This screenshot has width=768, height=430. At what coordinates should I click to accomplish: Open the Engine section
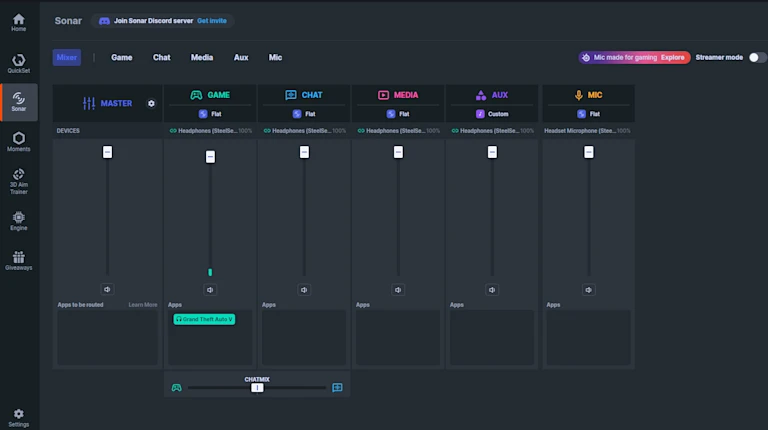pyautogui.click(x=19, y=221)
